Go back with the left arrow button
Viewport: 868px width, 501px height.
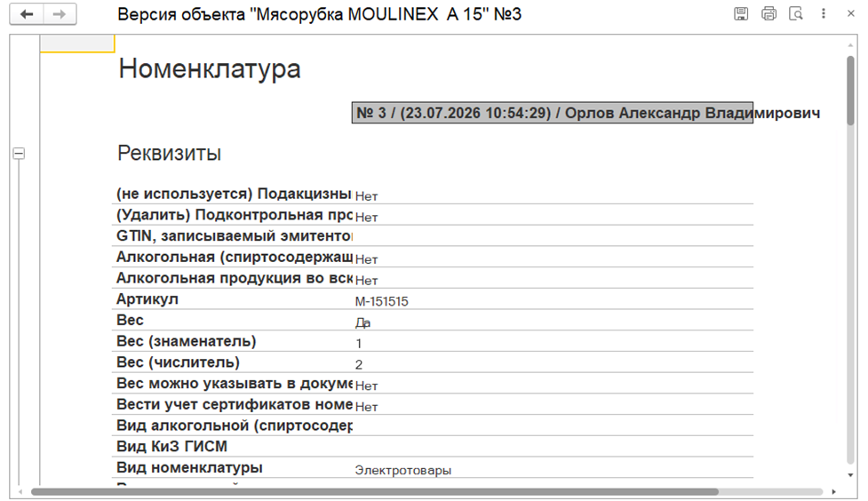(27, 14)
